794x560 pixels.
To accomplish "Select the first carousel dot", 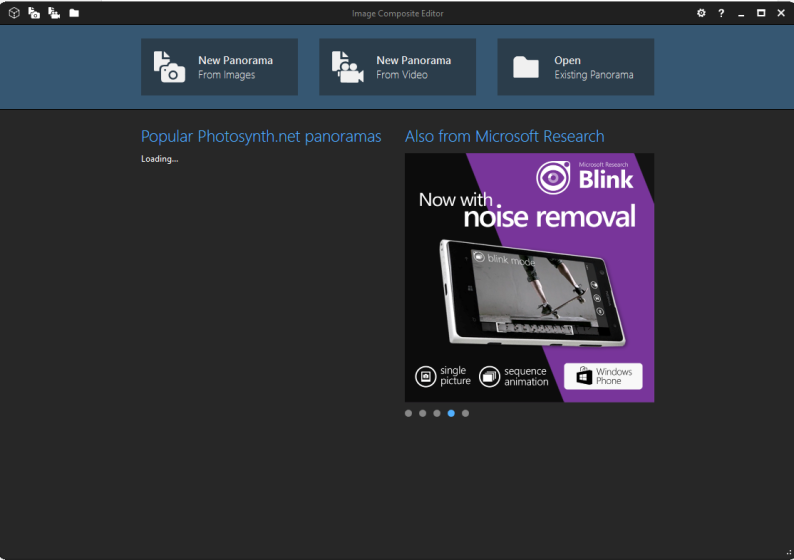I will point(409,413).
